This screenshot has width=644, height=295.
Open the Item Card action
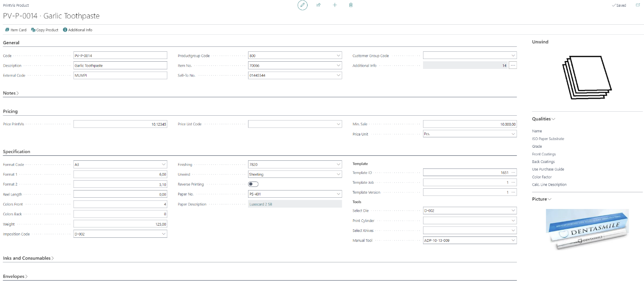pos(16,30)
